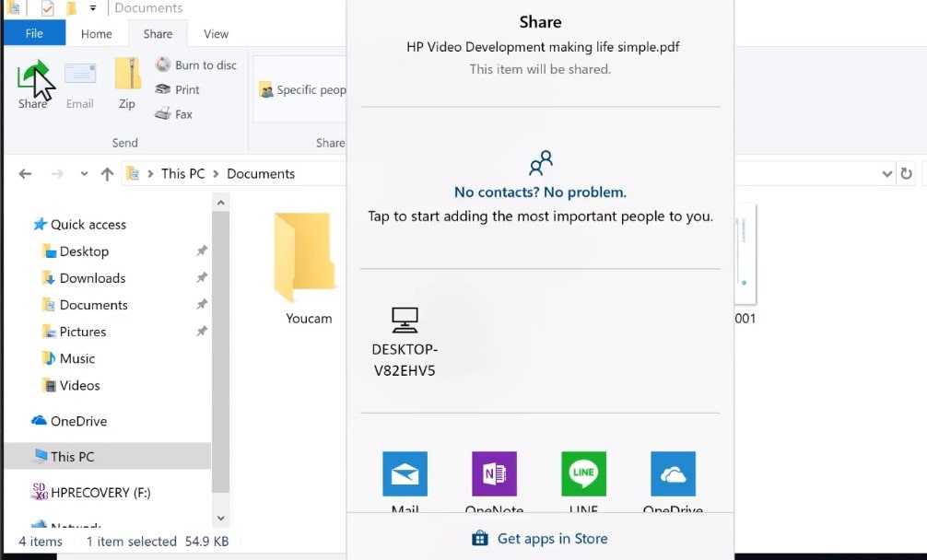Switch to the Home ribbon tab
This screenshot has height=560, width=927.
97,33
